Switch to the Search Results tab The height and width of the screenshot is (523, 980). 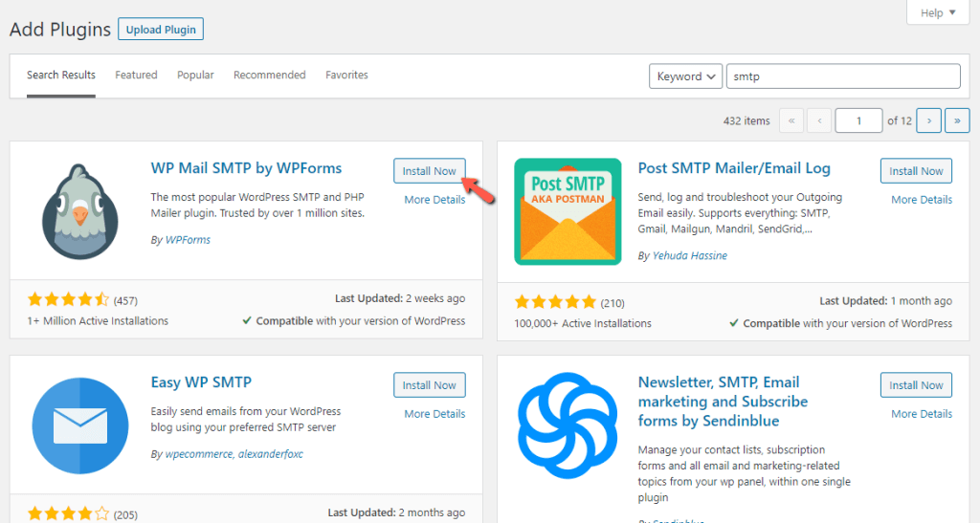[x=61, y=75]
